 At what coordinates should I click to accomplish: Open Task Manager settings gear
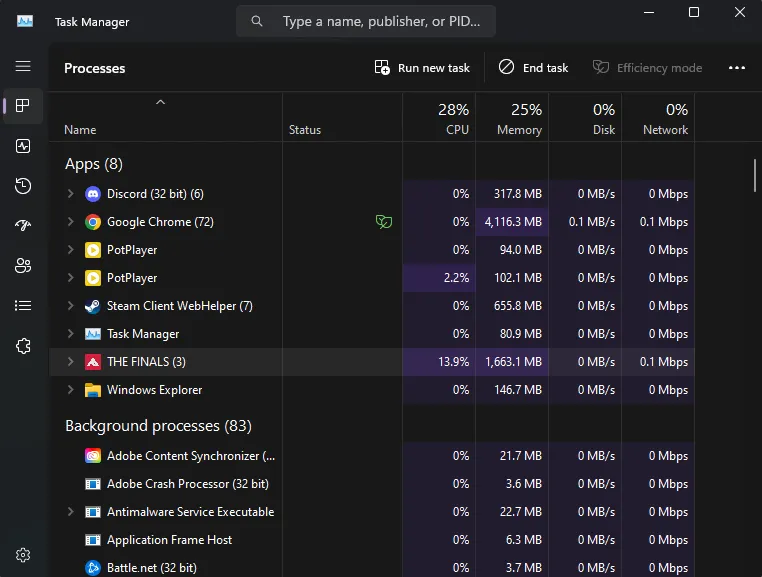23,555
